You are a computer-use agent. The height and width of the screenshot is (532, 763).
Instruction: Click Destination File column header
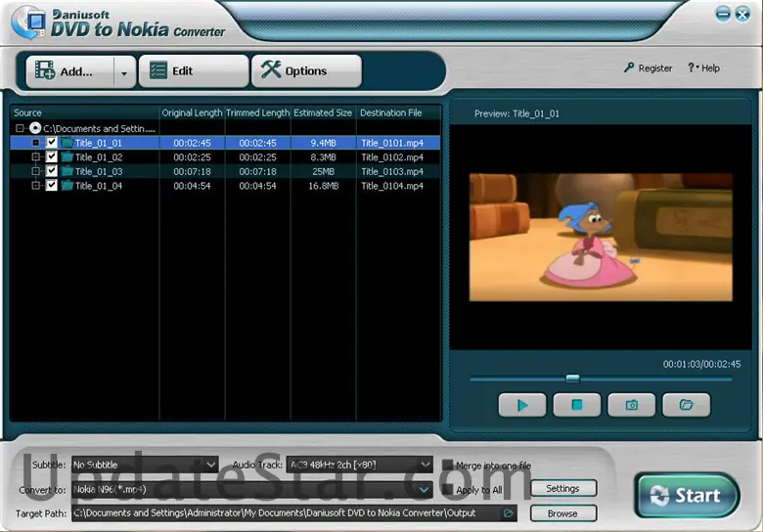pos(398,112)
